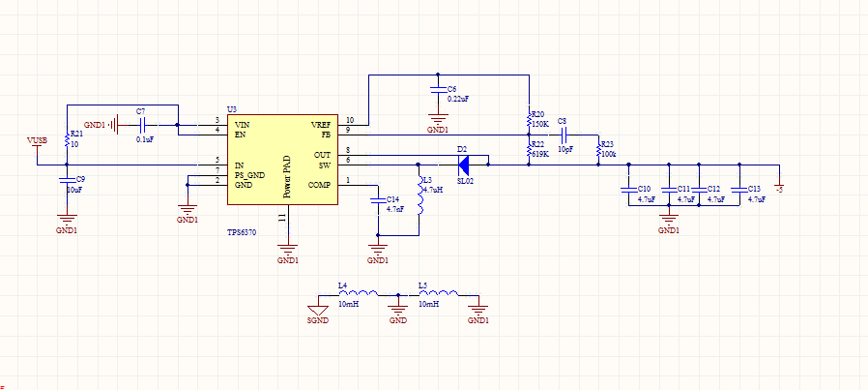Viewport: 868px width, 390px height.
Task: Click the 10mH value under L4
Action: 350,304
